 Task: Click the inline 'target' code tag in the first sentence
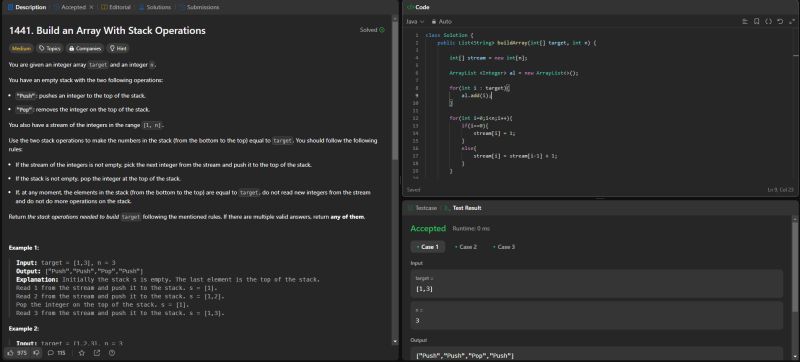click(x=97, y=65)
